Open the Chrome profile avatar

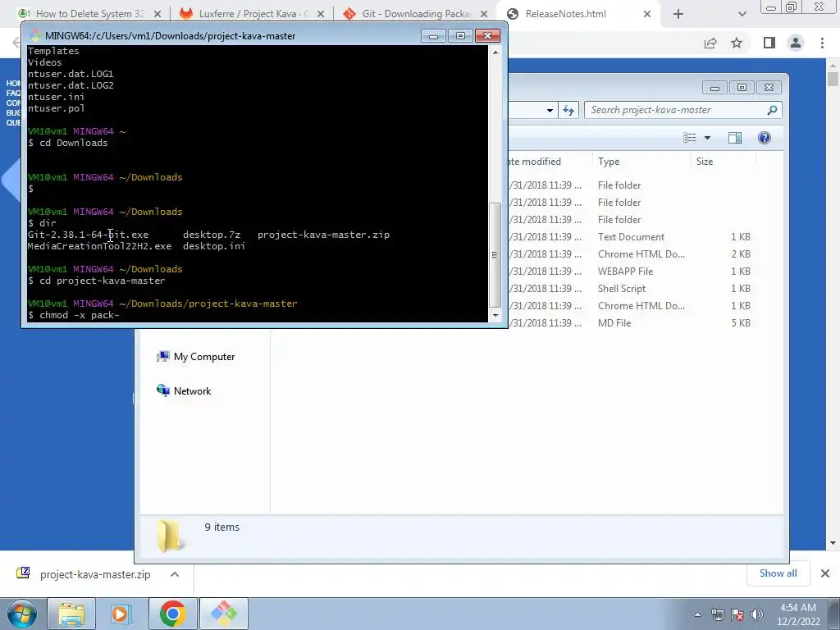(796, 43)
